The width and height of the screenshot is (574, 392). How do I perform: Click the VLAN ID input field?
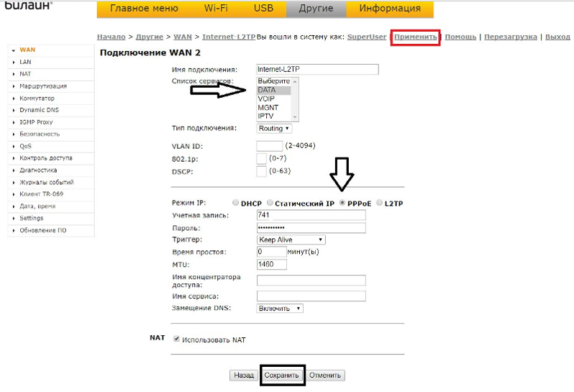tap(270, 146)
